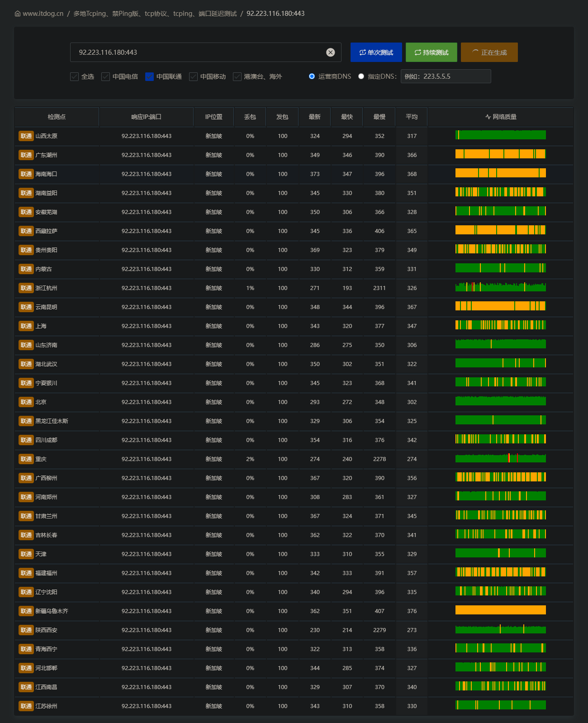Sort by the 最快 column header
The width and height of the screenshot is (588, 723).
point(347,117)
